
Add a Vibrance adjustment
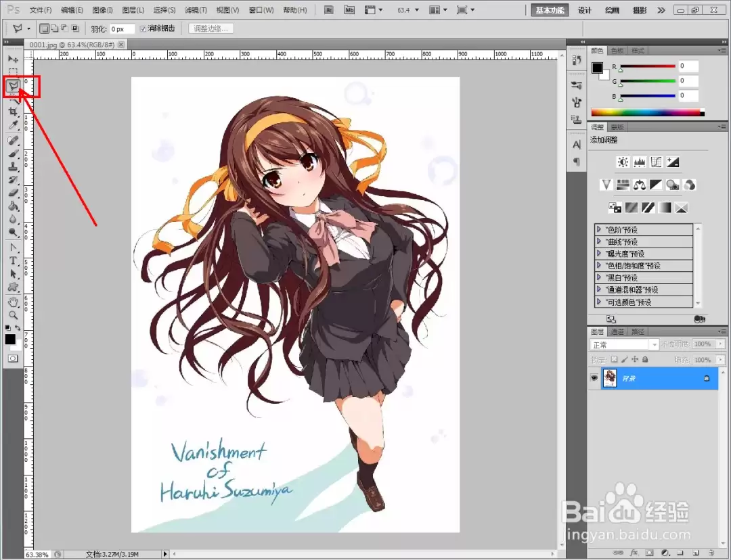tap(606, 185)
